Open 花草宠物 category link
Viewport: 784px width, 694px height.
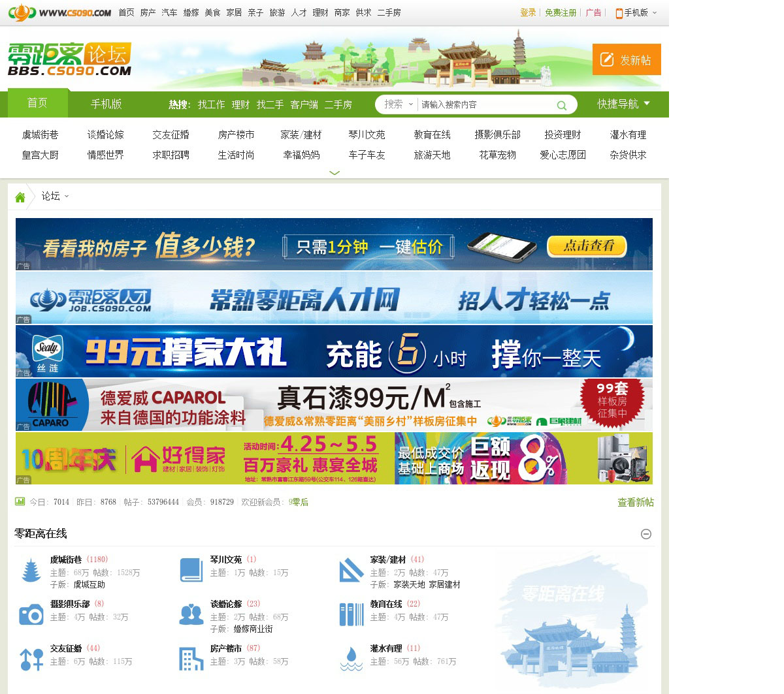pyautogui.click(x=497, y=155)
